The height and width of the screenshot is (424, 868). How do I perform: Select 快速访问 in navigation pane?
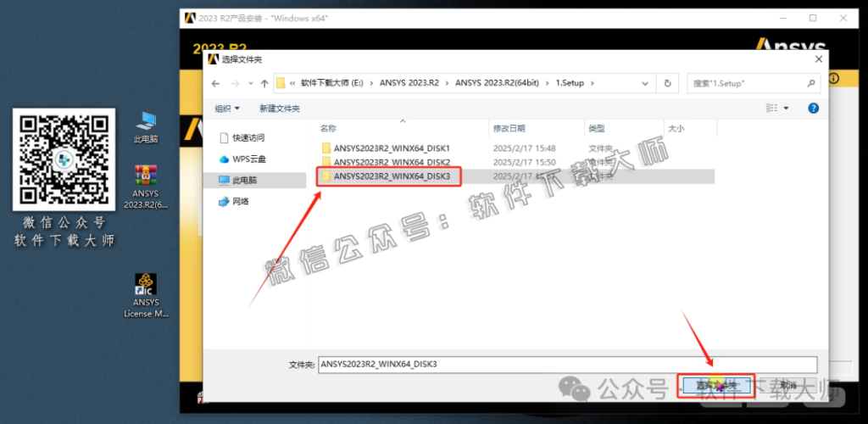coord(248,137)
